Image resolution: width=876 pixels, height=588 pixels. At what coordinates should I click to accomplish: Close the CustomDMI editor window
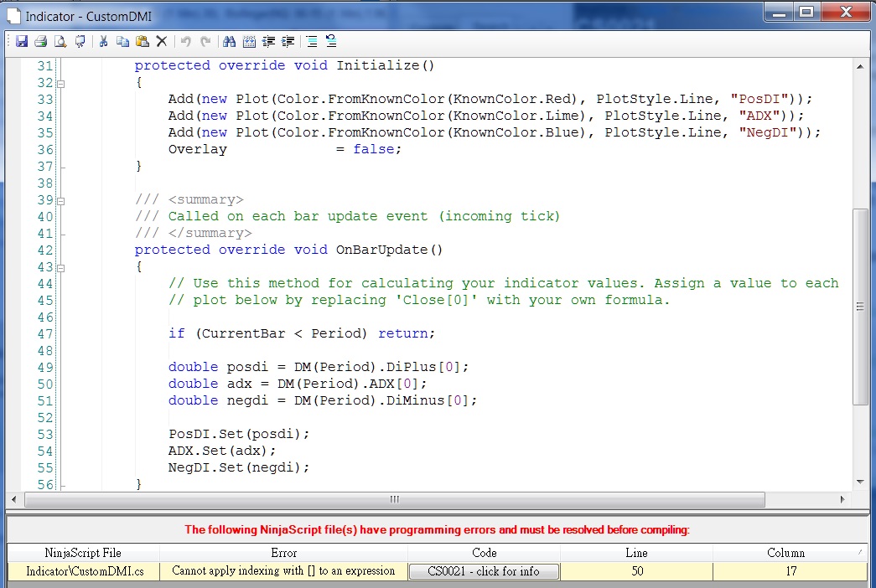845,12
